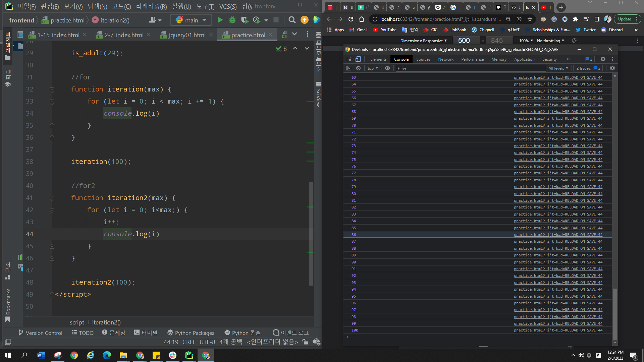
Task: Open the YouTube bookmark
Action: (385, 30)
